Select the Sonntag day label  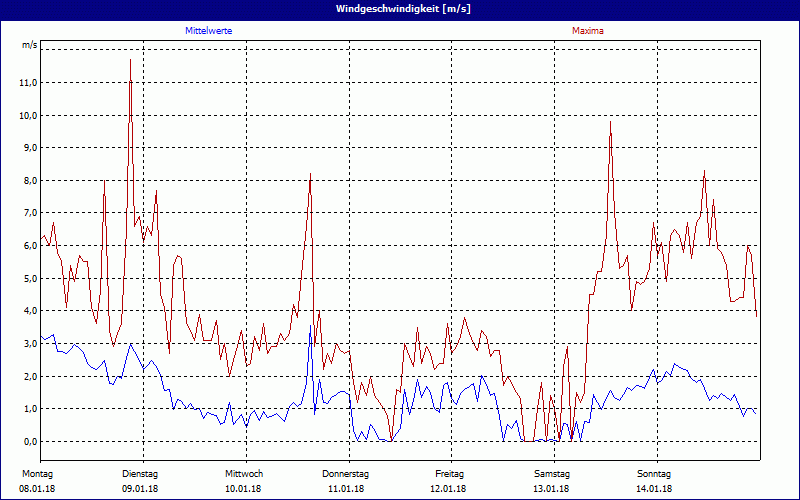tap(654, 473)
